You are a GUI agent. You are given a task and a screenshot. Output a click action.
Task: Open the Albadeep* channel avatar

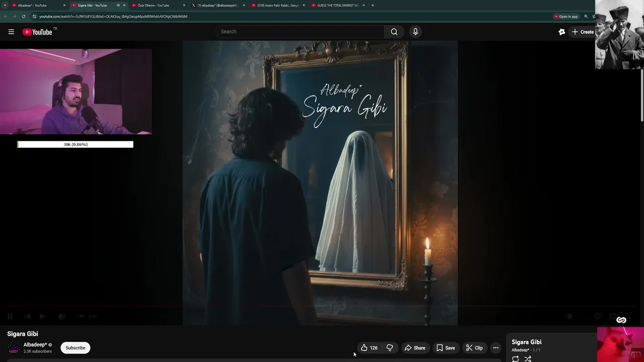point(14,347)
